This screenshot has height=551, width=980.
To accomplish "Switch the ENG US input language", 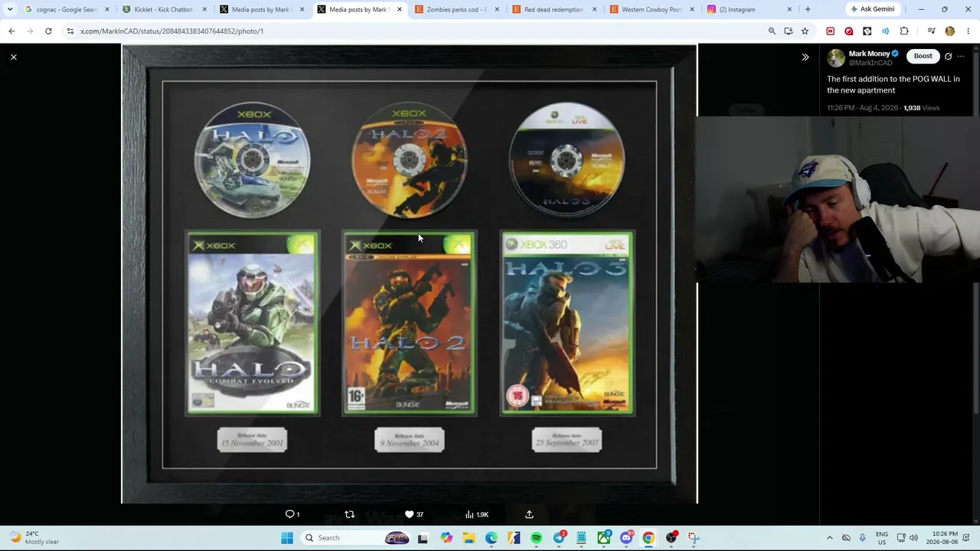I will point(882,538).
